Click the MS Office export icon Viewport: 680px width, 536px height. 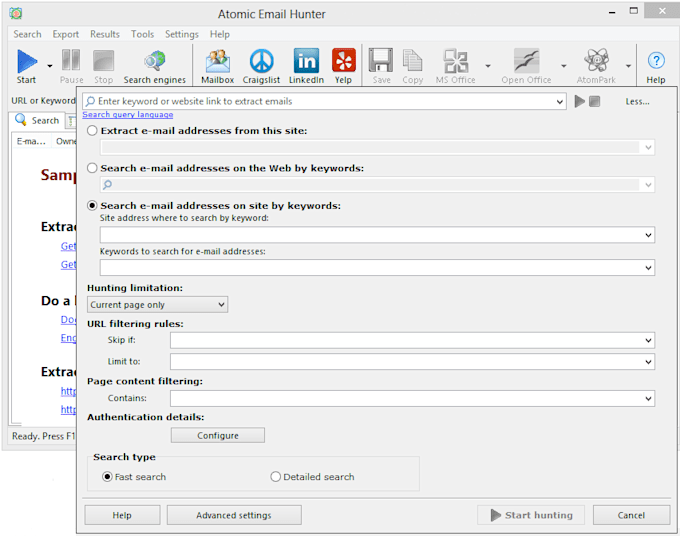[x=455, y=60]
